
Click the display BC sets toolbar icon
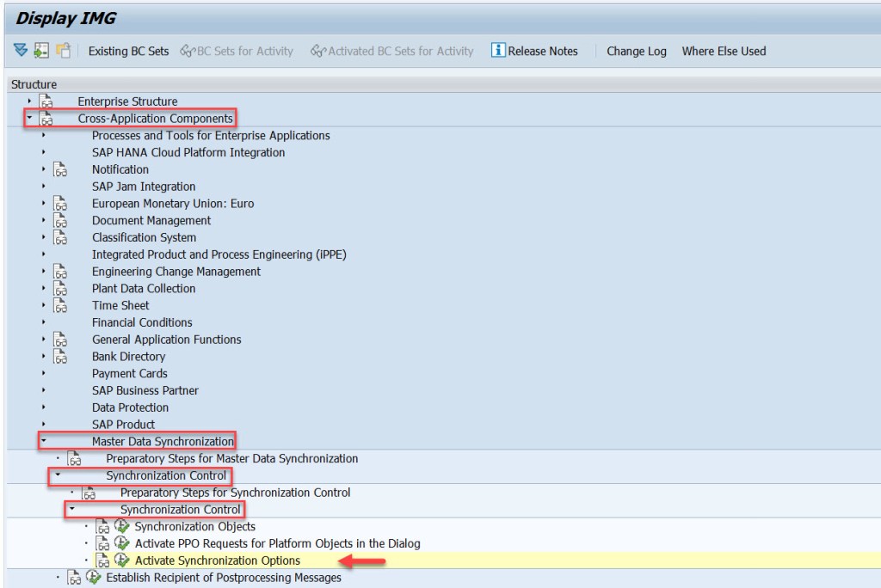point(40,51)
